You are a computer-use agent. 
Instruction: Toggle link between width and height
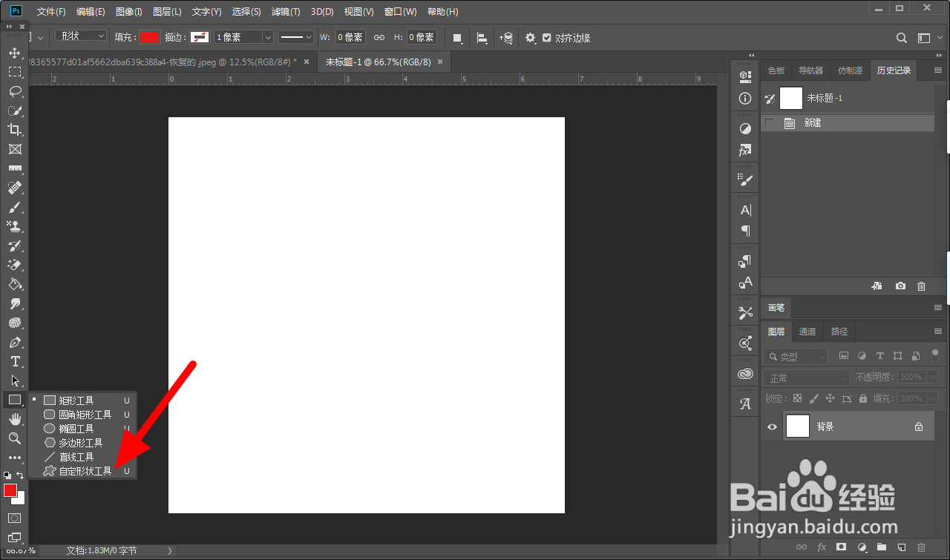tap(379, 37)
